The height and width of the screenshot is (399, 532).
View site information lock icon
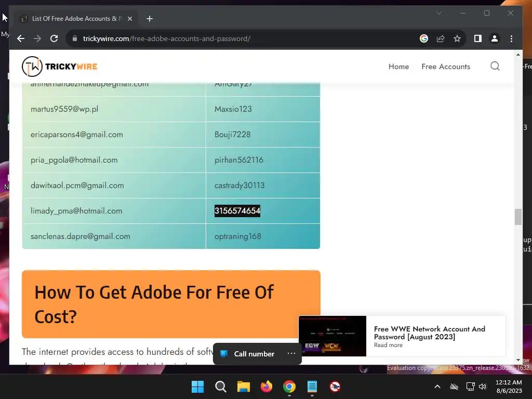point(75,38)
